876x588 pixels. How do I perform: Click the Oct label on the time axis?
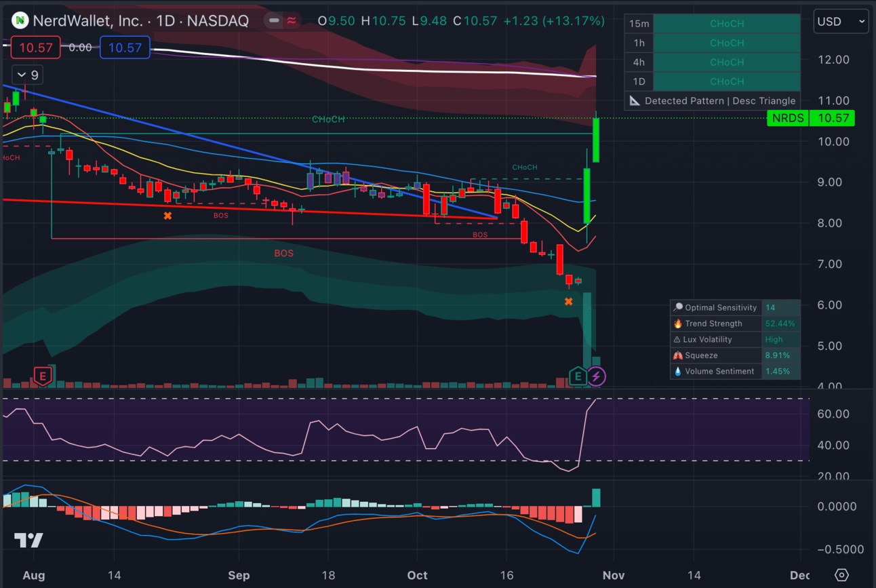418,575
